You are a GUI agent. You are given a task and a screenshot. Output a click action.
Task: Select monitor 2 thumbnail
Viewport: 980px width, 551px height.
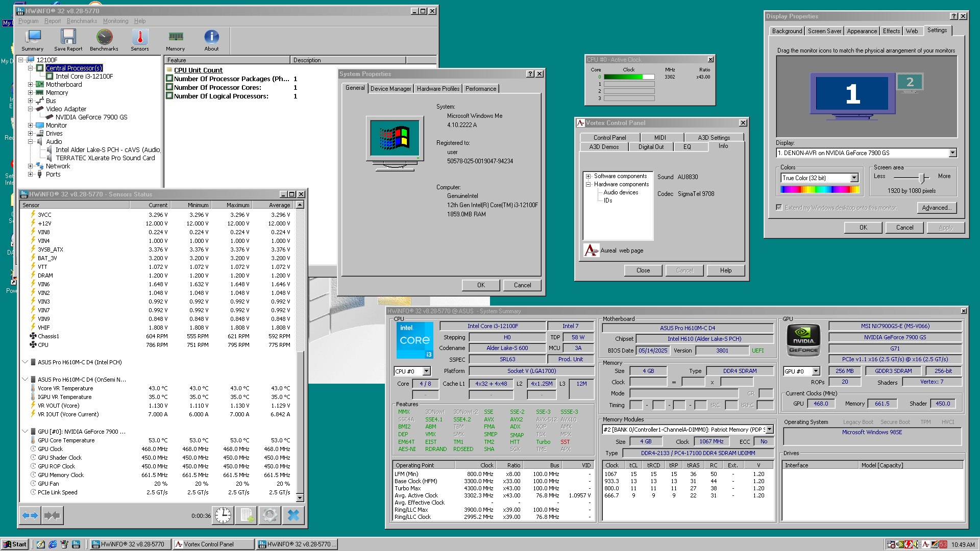[x=910, y=82]
